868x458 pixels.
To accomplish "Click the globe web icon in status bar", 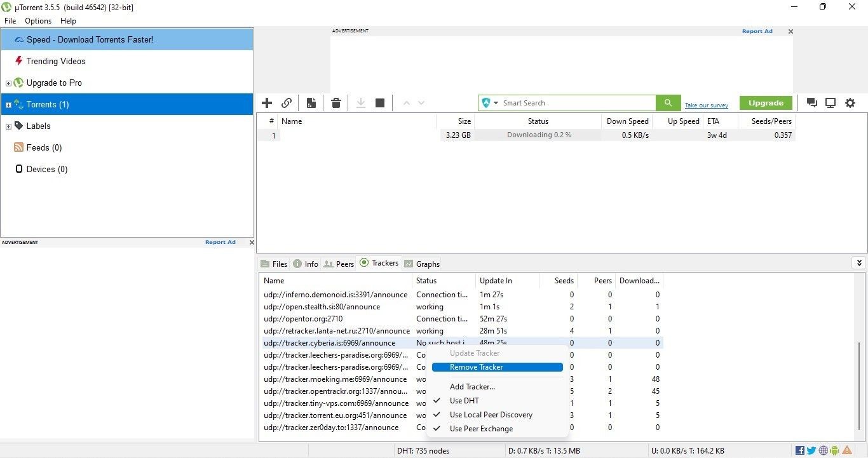I will 824,451.
